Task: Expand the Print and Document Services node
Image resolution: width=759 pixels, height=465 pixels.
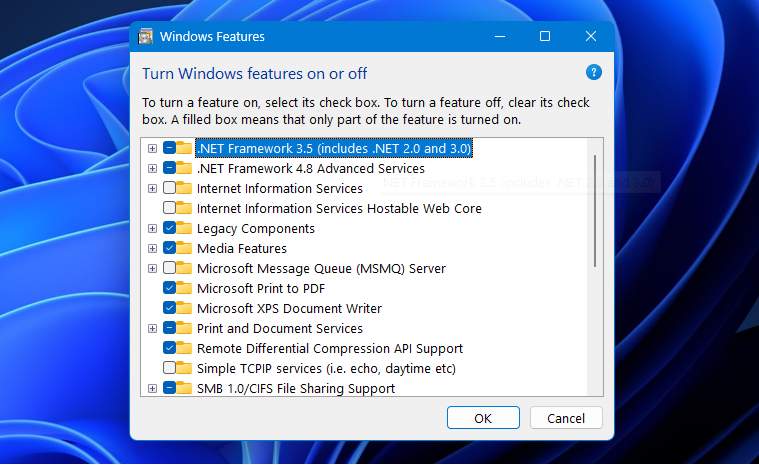Action: tap(152, 329)
